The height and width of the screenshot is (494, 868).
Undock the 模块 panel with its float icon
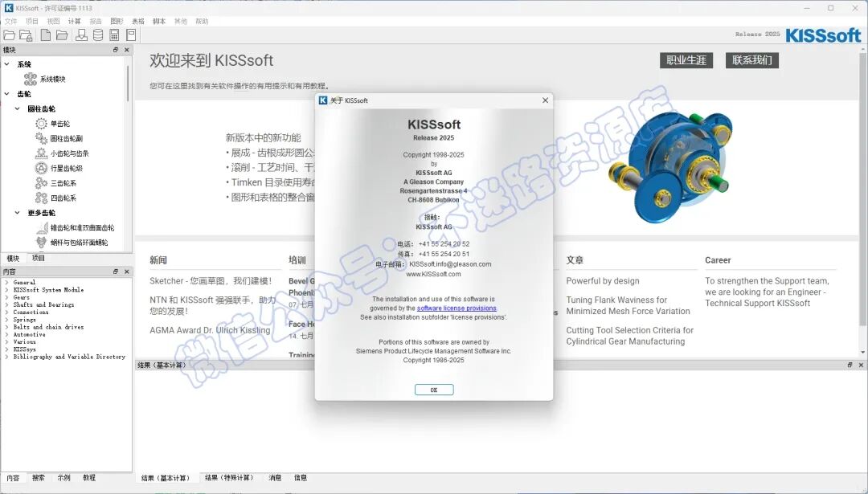pyautogui.click(x=116, y=50)
